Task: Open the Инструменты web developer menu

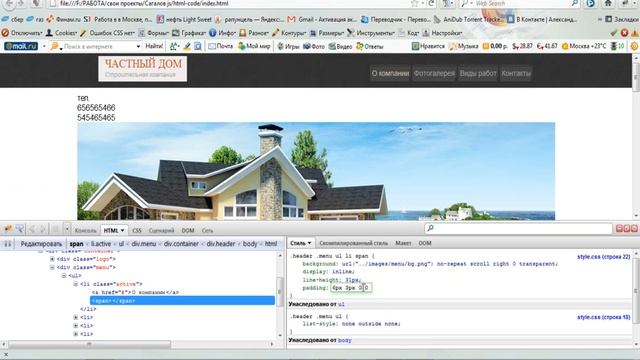Action: pos(371,33)
